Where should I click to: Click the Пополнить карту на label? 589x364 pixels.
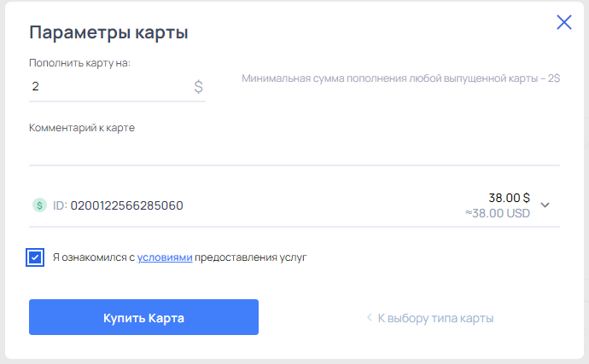[x=79, y=63]
